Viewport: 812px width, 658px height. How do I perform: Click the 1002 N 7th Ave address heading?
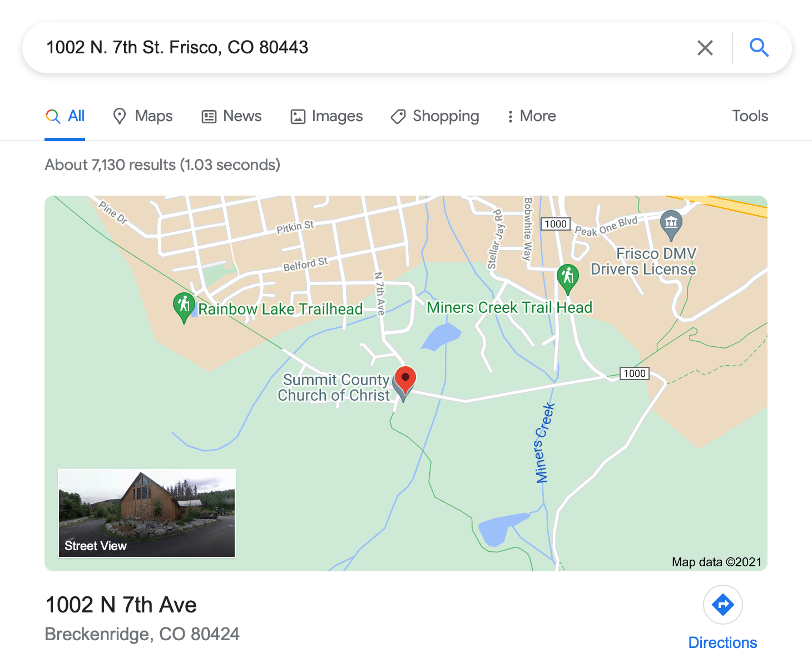click(x=121, y=605)
